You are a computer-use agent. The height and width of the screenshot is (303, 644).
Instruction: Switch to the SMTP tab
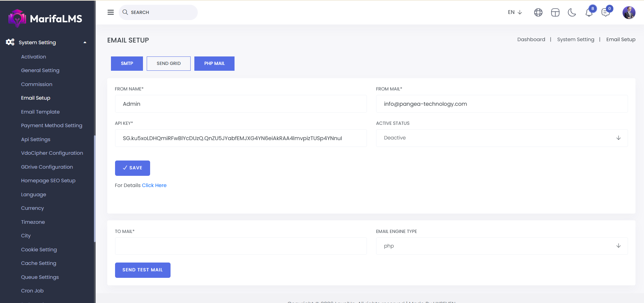point(127,64)
